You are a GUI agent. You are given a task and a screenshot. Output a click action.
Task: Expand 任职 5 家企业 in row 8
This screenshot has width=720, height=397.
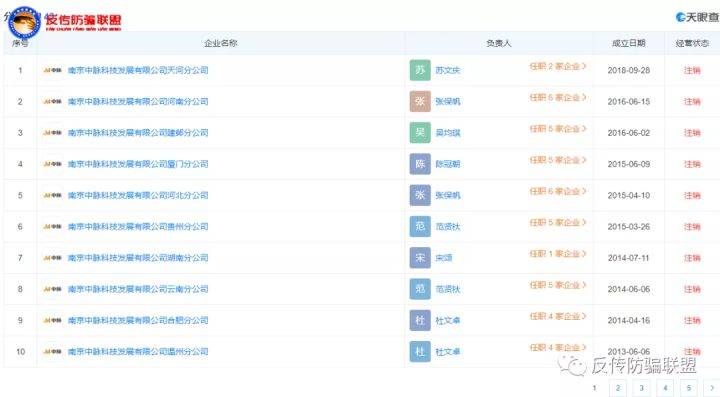[558, 285]
